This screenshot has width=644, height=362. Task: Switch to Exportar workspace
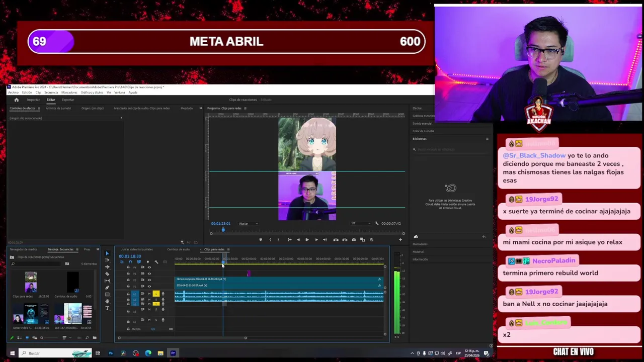68,100
